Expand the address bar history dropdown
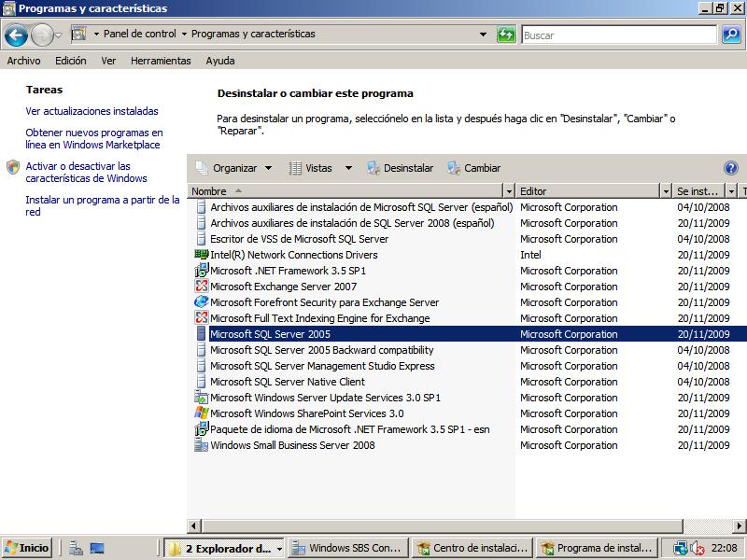The image size is (747, 560). pos(483,35)
